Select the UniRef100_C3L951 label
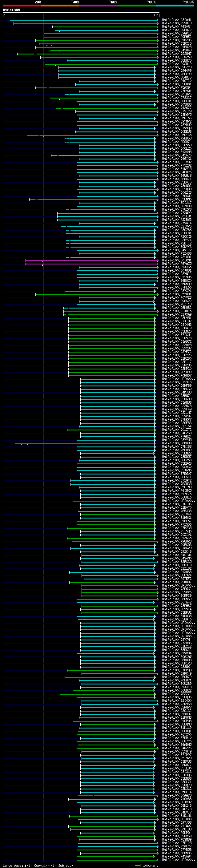This screenshot has height=868, width=197. click(x=176, y=318)
